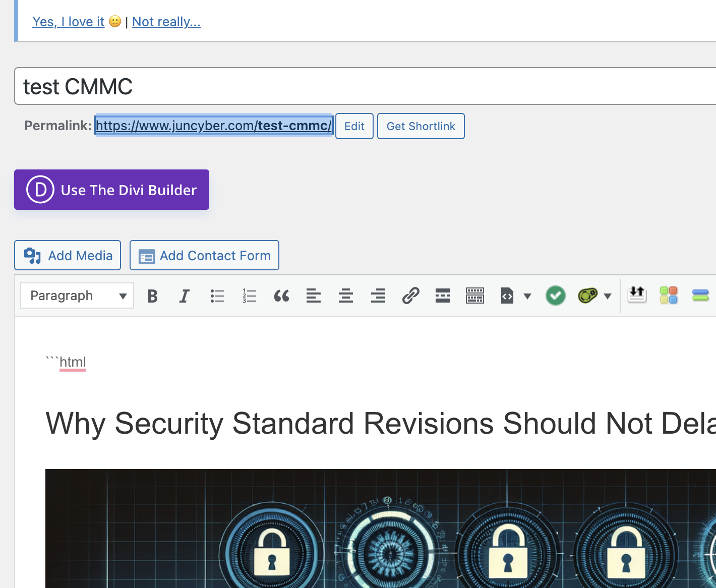Apply blockquote formatting
Screen dimensions: 716x588
pos(281,296)
